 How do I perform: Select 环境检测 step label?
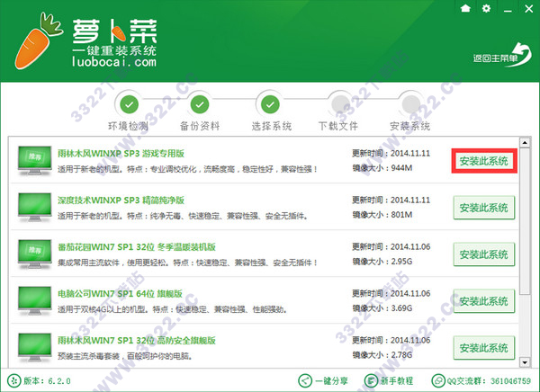coord(128,126)
